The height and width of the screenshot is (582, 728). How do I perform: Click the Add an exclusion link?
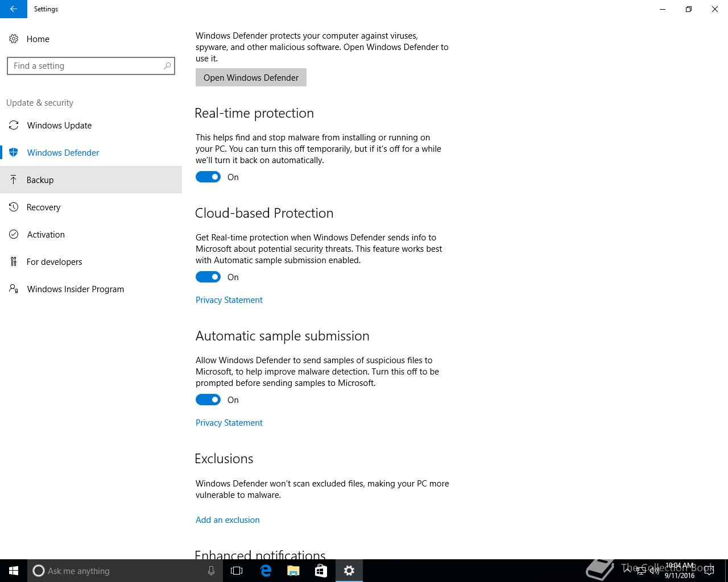pyautogui.click(x=227, y=519)
